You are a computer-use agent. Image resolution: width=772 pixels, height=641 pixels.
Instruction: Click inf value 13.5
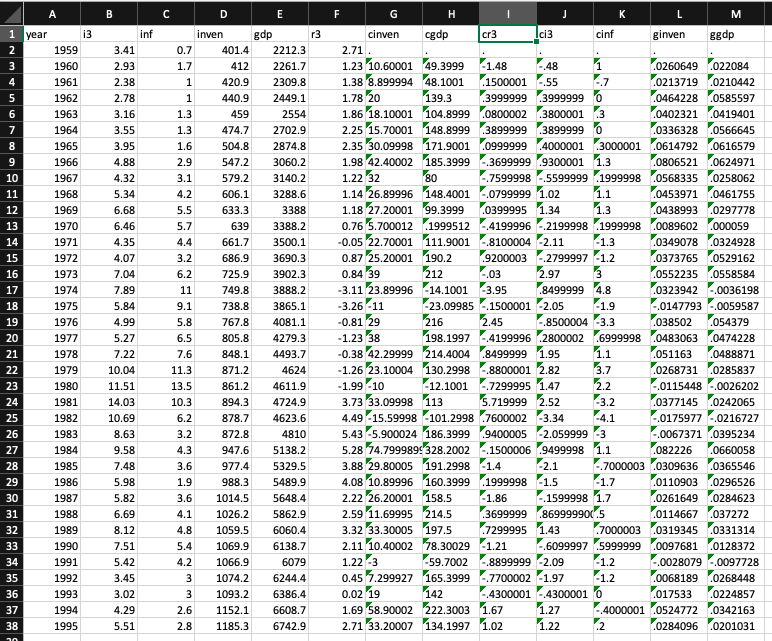tap(166, 386)
